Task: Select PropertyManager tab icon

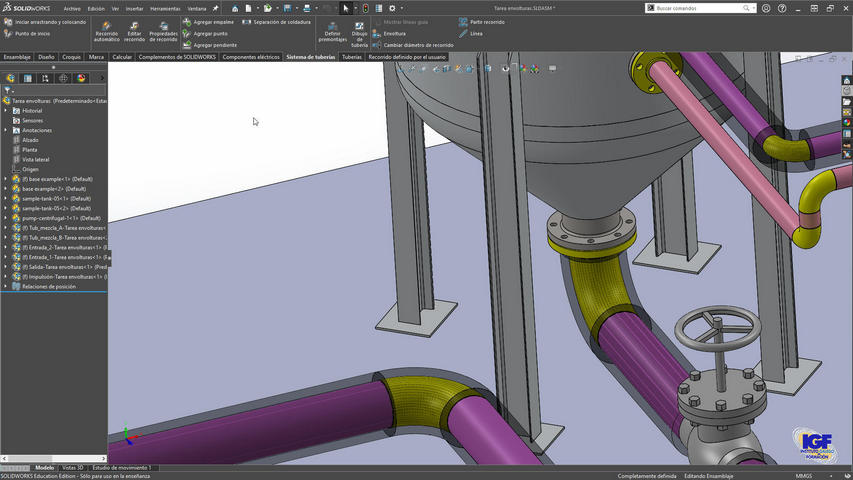Action: point(28,78)
